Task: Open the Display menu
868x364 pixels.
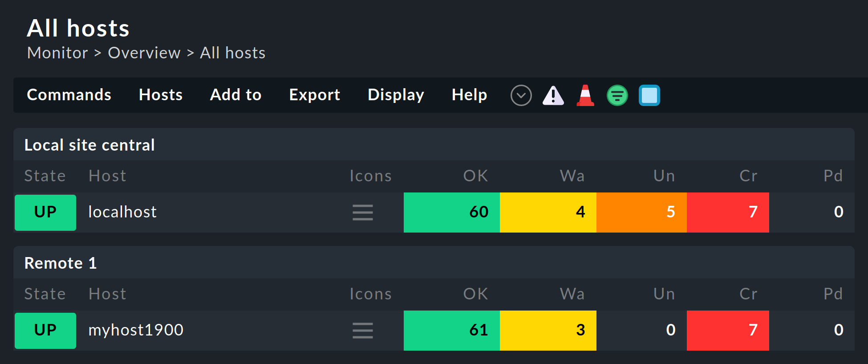Action: point(396,95)
